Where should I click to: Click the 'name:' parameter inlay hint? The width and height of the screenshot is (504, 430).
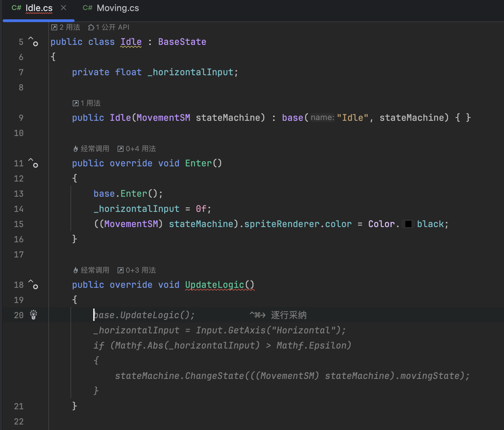pyautogui.click(x=322, y=118)
